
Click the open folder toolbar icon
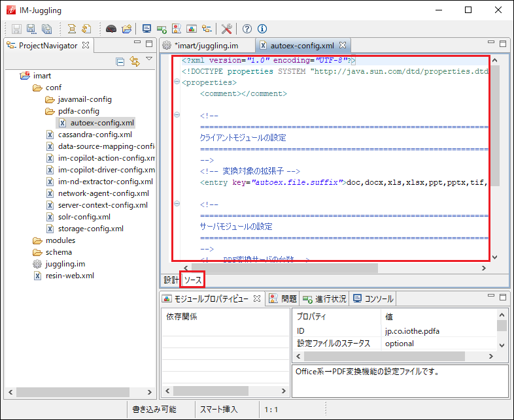pos(127,29)
